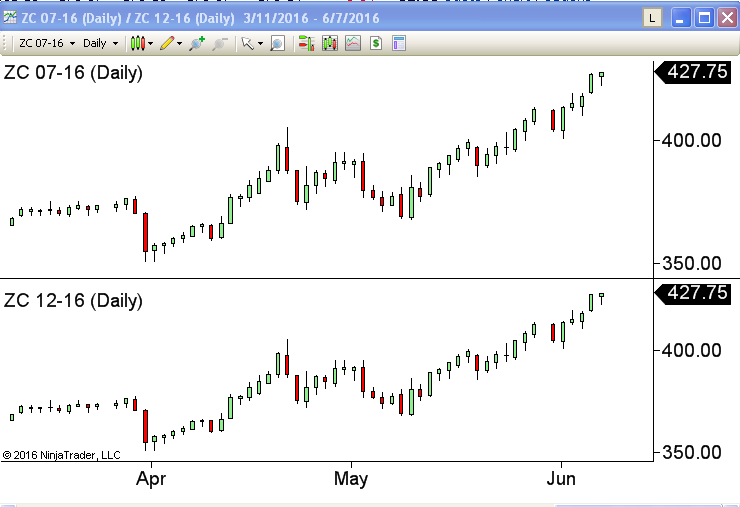The height and width of the screenshot is (507, 740).
Task: Click the ZC 07-16 (Daily) panel label
Action: pyautogui.click(x=73, y=73)
